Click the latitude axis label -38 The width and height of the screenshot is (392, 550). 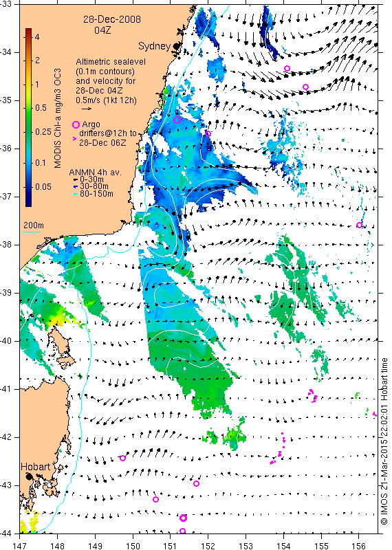point(6,245)
